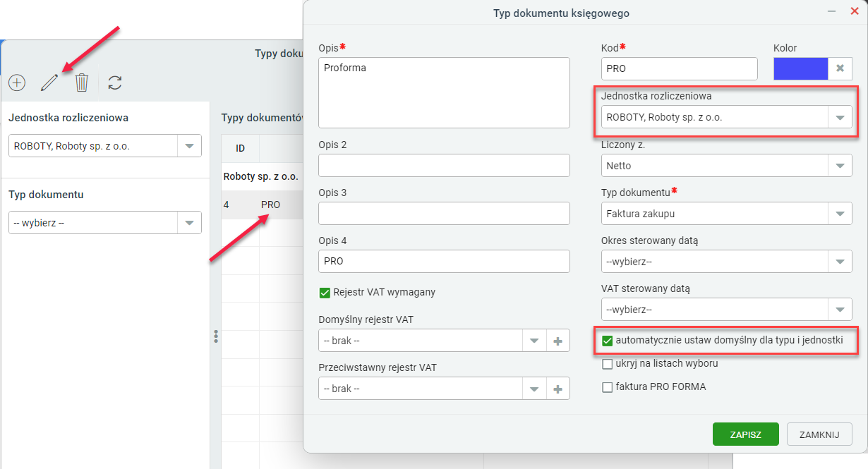The height and width of the screenshot is (469, 868).
Task: Open left panel Typ dokumentu filter dropdown
Action: [x=189, y=223]
